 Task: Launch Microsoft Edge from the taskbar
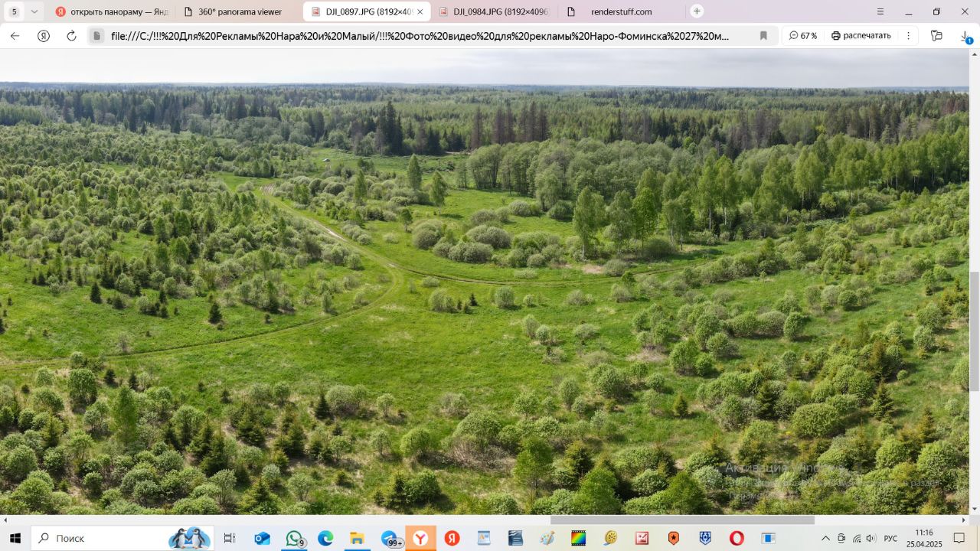(x=325, y=538)
